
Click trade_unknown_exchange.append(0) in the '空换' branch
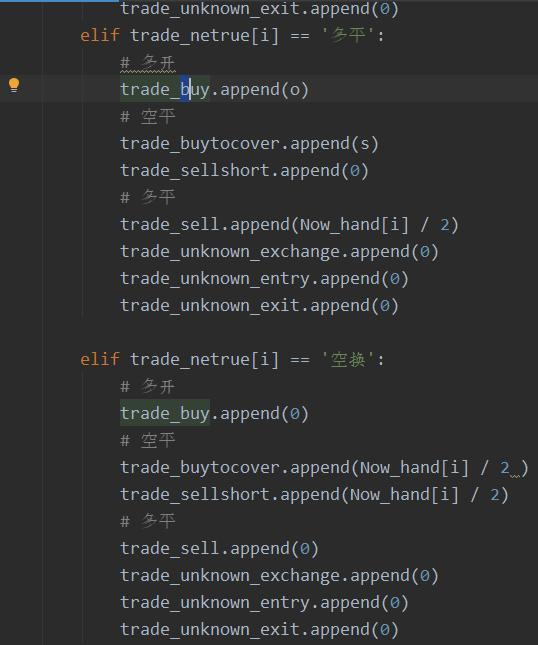pyautogui.click(x=279, y=575)
